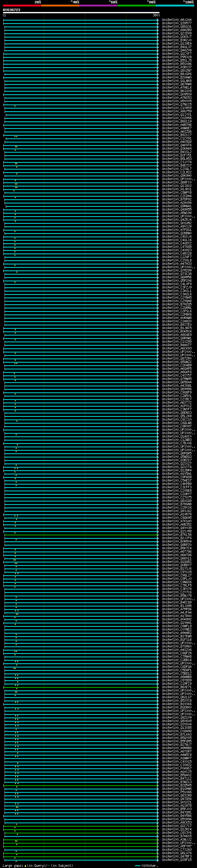197x868 pixels.
Task: Select label UniRef100_Q1AUC0
Action: 177,436
